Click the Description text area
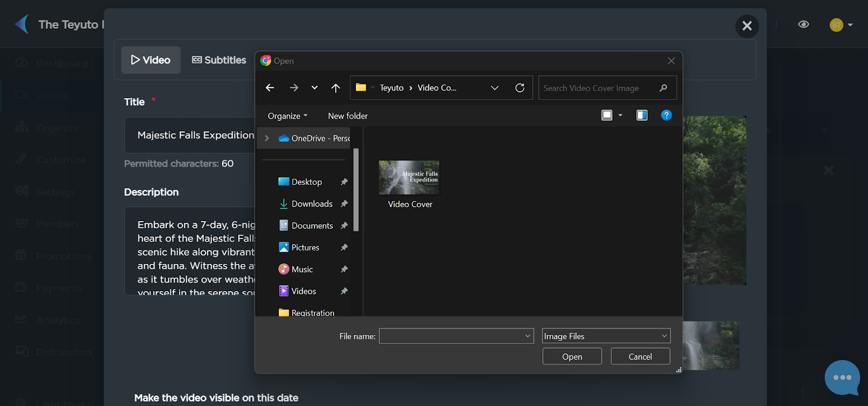The image size is (868, 406). (190, 251)
